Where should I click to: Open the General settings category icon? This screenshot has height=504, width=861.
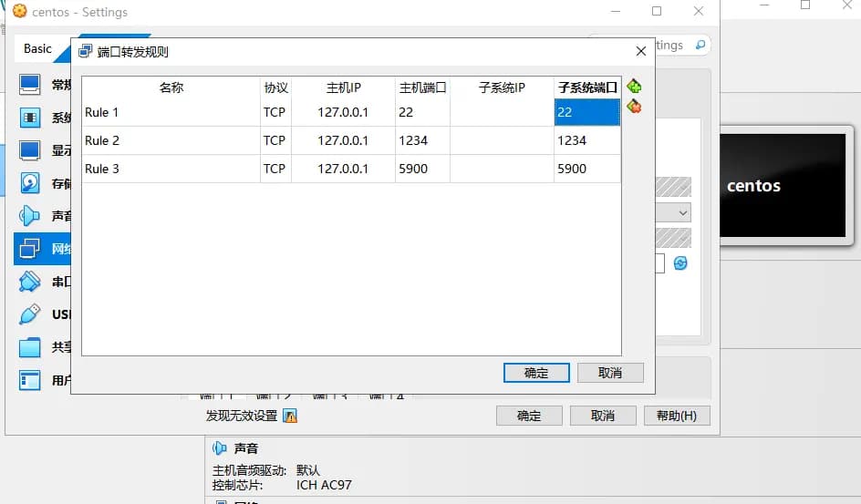pyautogui.click(x=30, y=85)
